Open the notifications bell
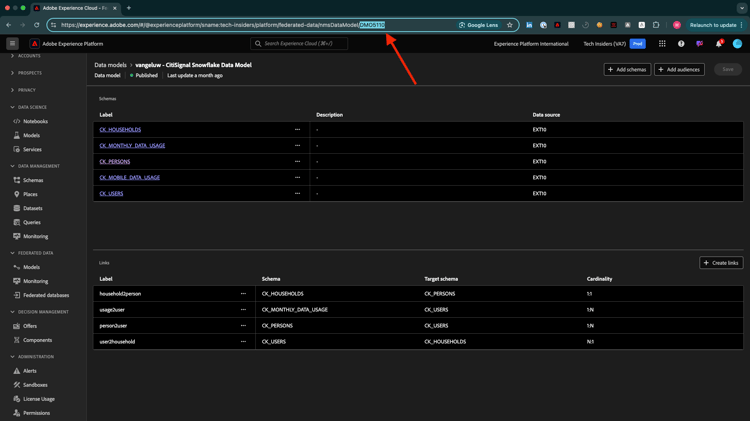The image size is (750, 421). 719,44
